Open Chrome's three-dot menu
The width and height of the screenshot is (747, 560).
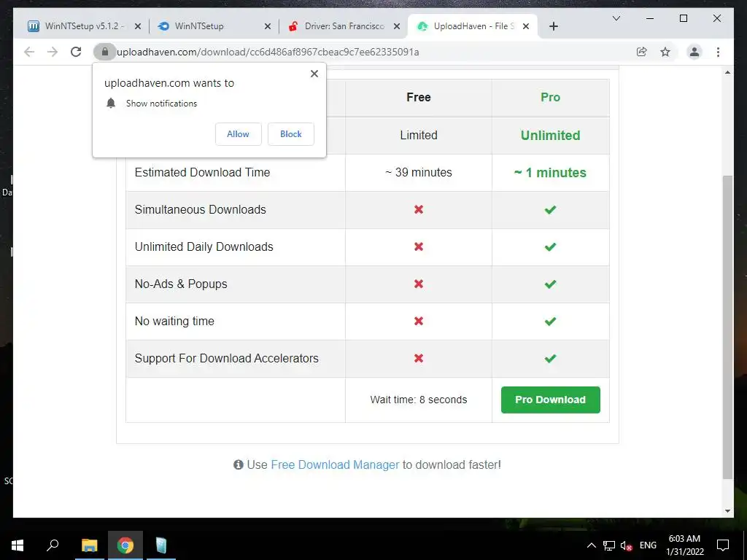point(718,52)
